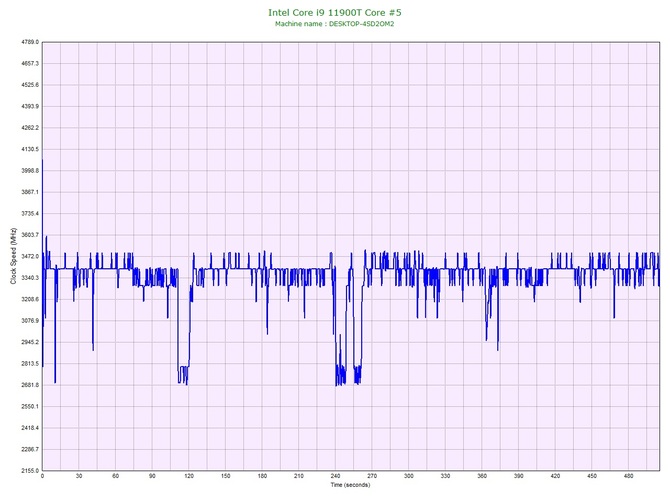Click the 'Clock Speed (MHz)' axis label
This screenshot has width=670, height=502.
(x=14, y=256)
